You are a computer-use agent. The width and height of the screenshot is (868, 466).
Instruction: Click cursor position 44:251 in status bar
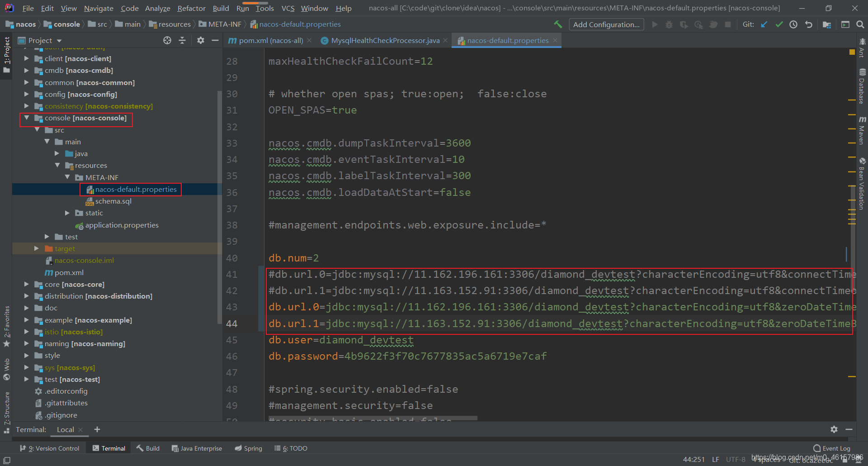(x=693, y=460)
